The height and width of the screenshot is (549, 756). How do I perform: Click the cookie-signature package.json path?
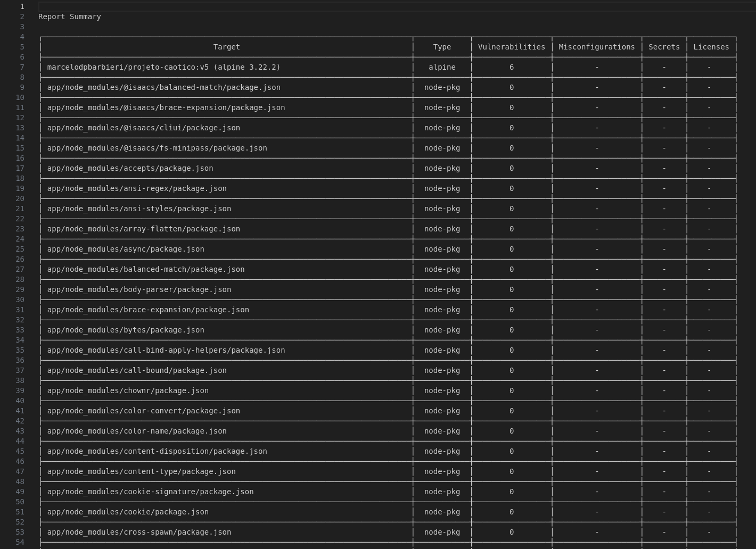[x=150, y=492]
